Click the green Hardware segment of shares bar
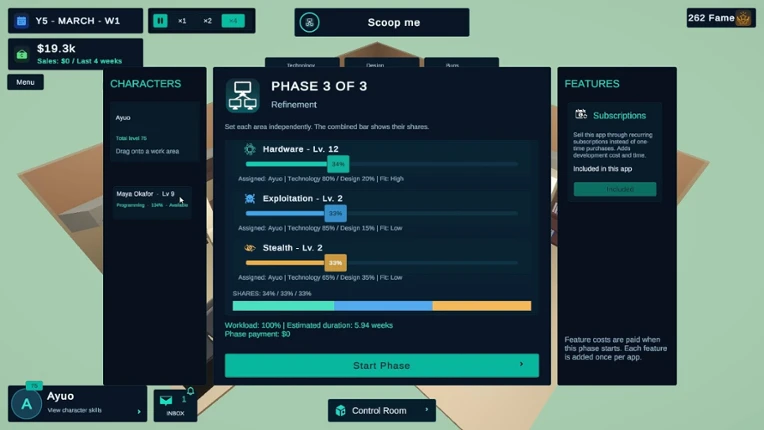Image resolution: width=764 pixels, height=430 pixels. coord(284,306)
